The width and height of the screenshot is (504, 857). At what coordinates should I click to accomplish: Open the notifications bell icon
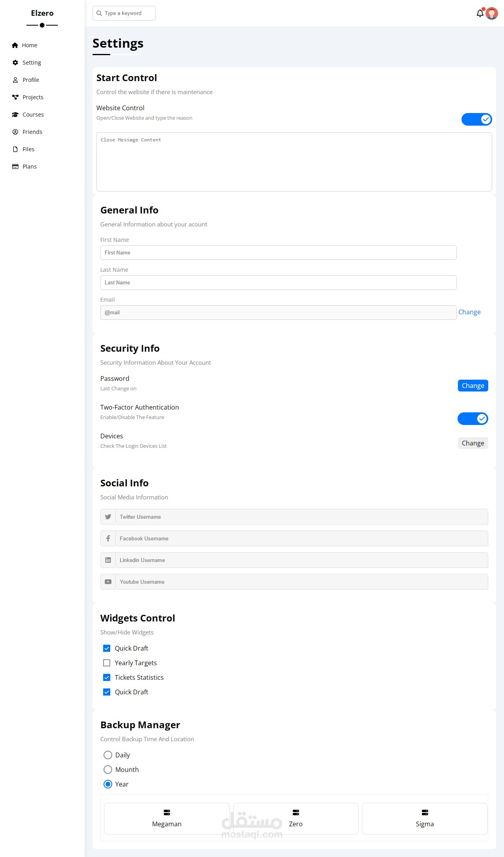[480, 13]
